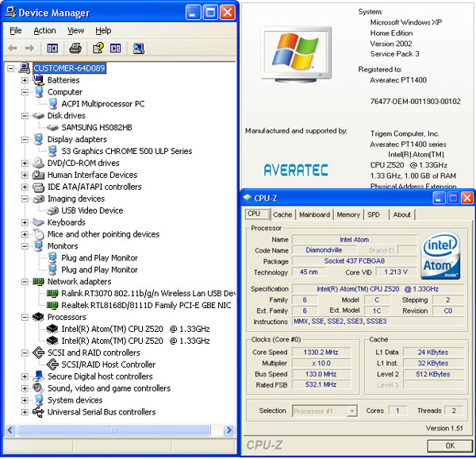476x459 pixels.
Task: Click the Core Speed 1330.2 MHz value
Action: click(321, 352)
